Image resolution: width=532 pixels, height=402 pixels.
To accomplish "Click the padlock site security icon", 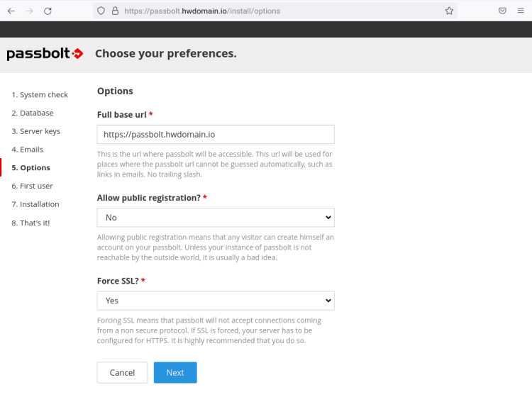I will tap(116, 11).
